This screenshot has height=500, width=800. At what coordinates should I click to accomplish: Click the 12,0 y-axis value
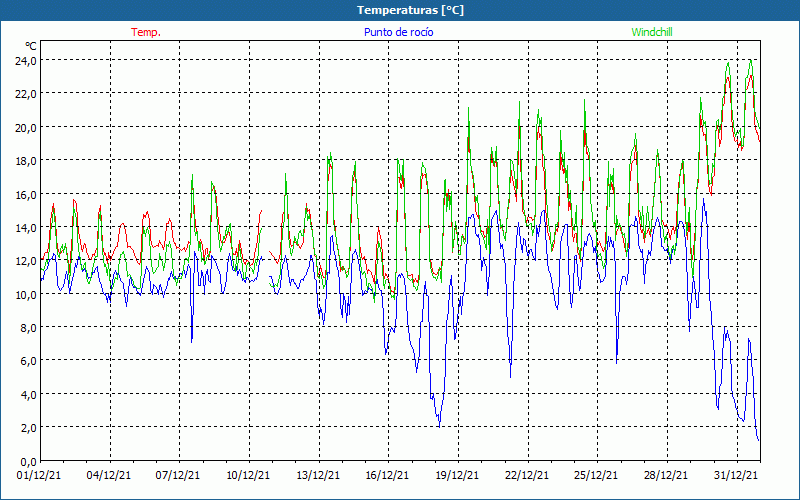click(26, 261)
